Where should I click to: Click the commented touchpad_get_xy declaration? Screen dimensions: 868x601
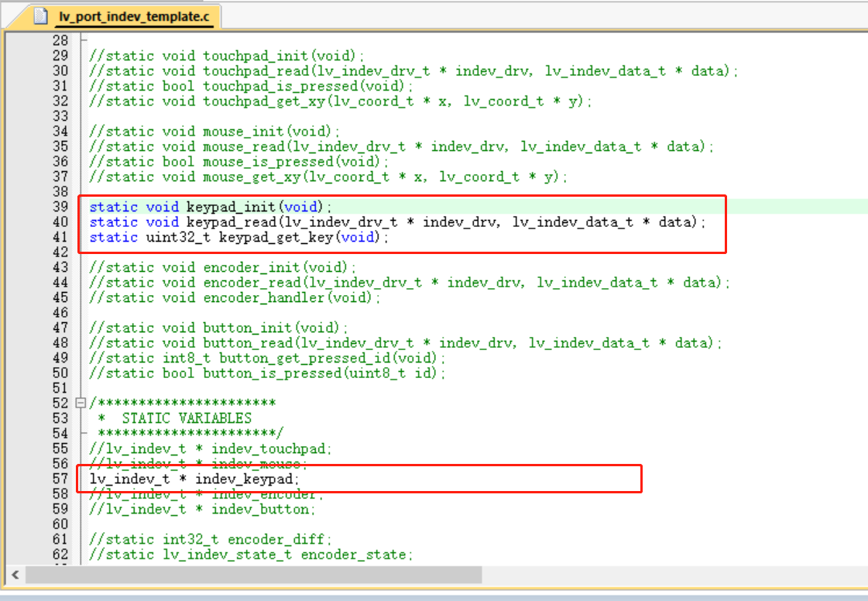tap(340, 101)
